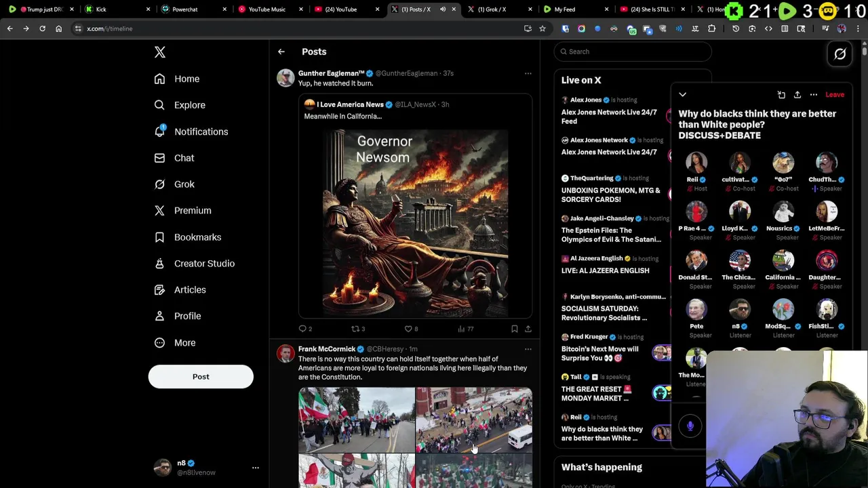The image size is (868, 488).
Task: Click browser back arrow
Action: 9,28
